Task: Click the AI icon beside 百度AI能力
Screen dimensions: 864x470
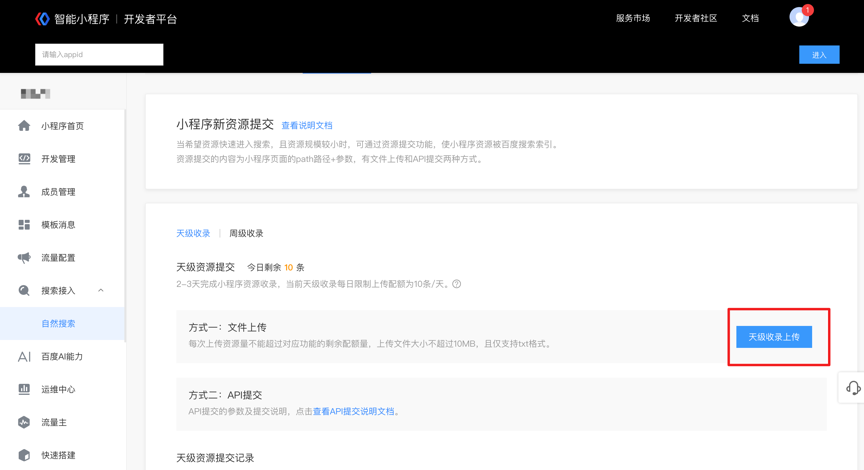Action: coord(24,356)
